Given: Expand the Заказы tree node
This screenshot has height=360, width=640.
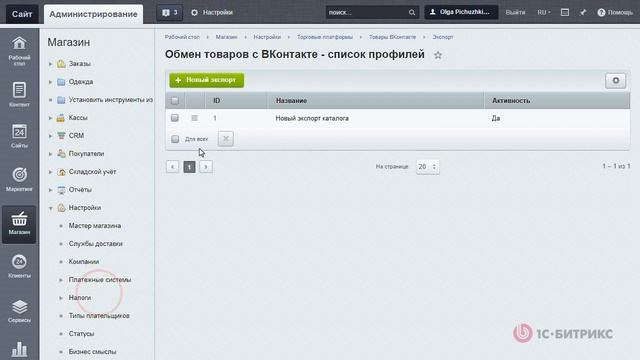Looking at the screenshot, I should pos(50,64).
